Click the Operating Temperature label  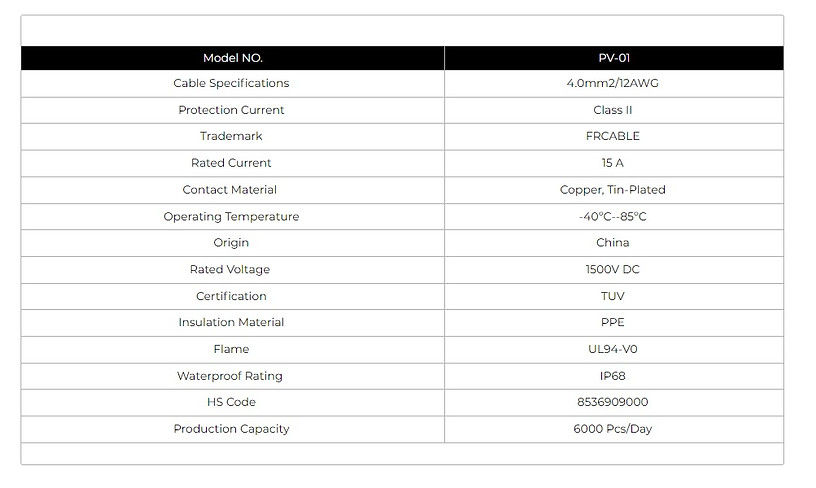[231, 216]
